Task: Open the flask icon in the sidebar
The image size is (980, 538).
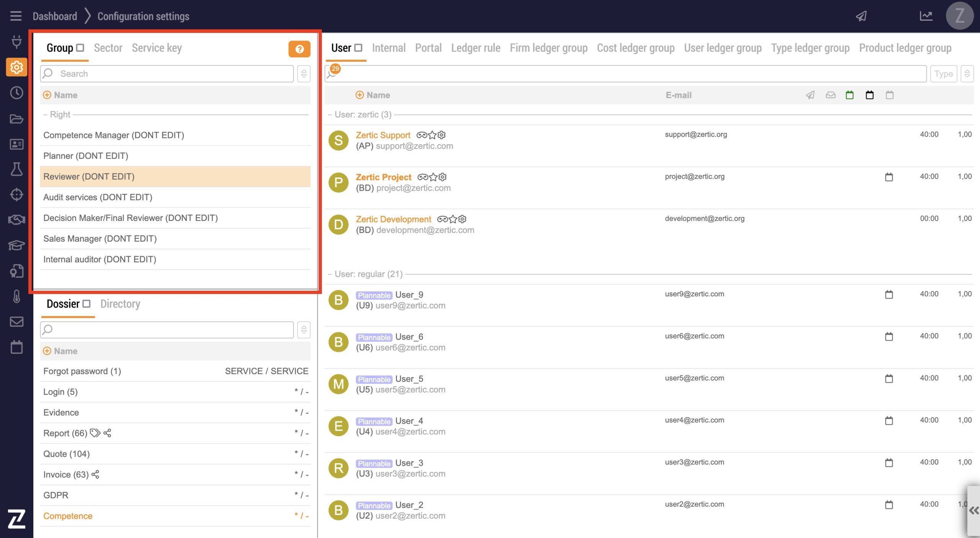Action: pyautogui.click(x=16, y=169)
